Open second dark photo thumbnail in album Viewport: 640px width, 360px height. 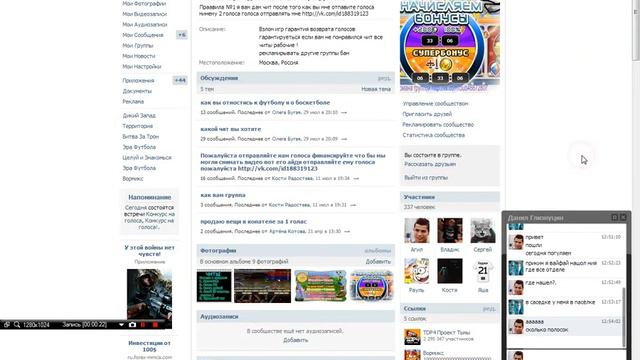pos(262,286)
